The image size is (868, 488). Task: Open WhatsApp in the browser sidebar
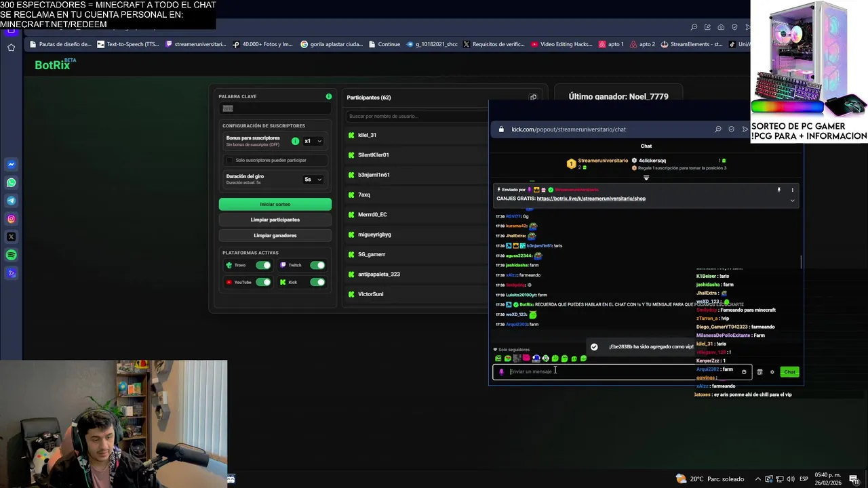pyautogui.click(x=11, y=183)
